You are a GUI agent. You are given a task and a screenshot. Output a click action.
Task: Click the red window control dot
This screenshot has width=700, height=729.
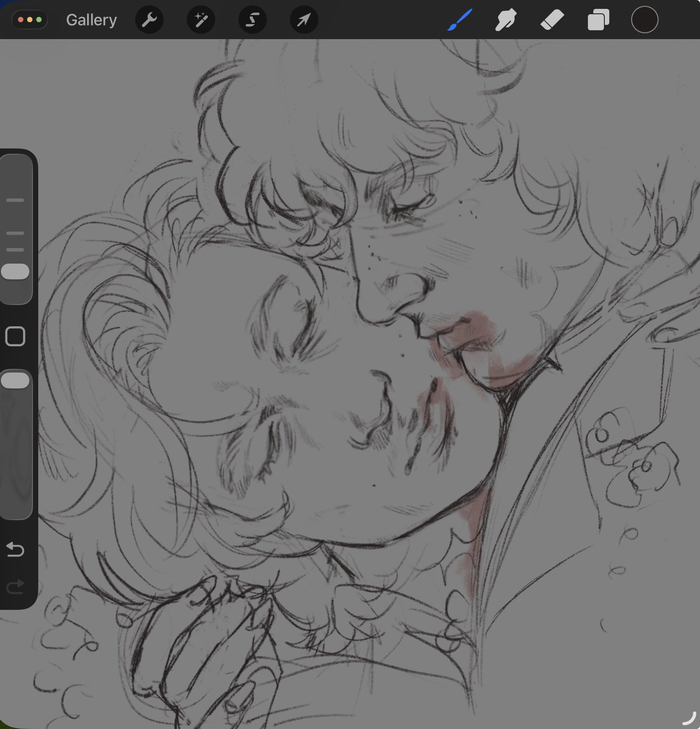(x=20, y=20)
